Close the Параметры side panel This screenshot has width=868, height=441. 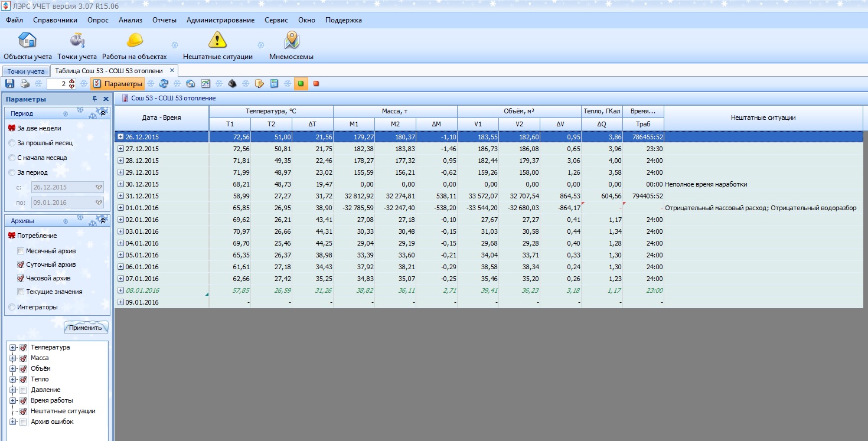tap(106, 99)
